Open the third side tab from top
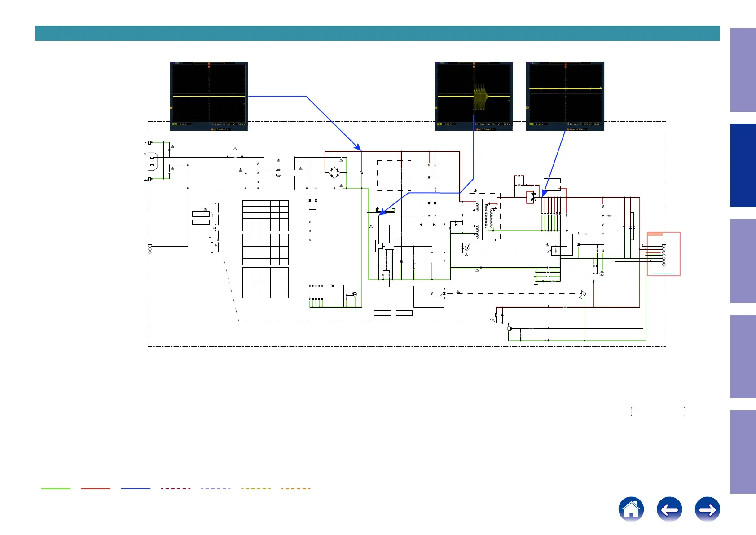 pyautogui.click(x=743, y=261)
